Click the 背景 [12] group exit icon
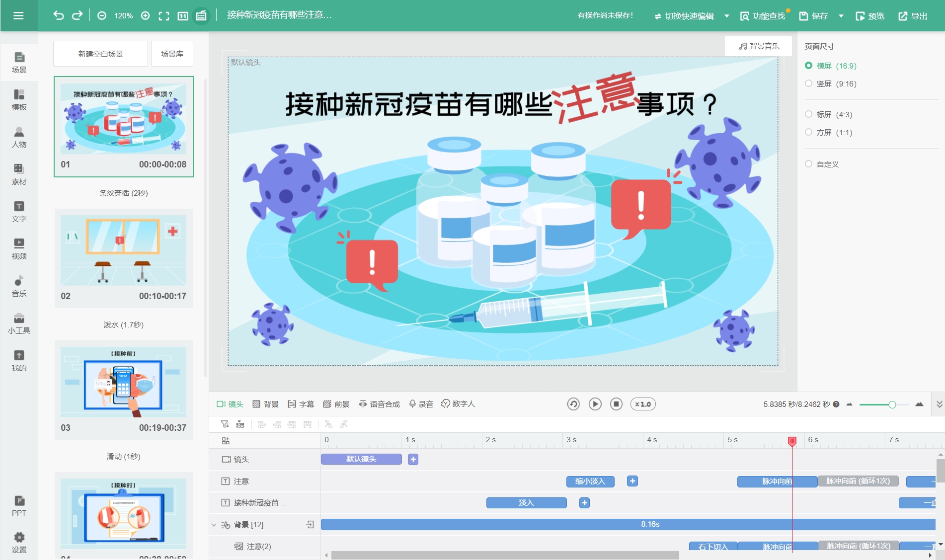This screenshot has height=560, width=945. pyautogui.click(x=310, y=524)
